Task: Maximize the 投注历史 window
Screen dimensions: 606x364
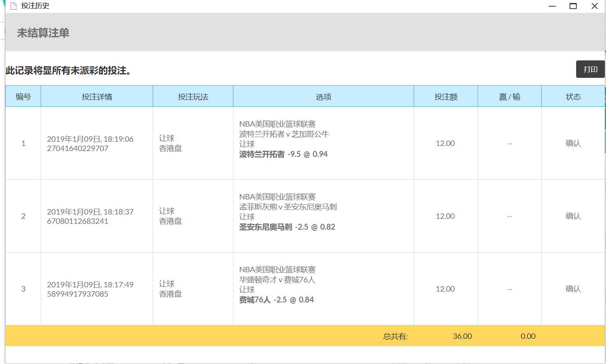Action: coord(573,6)
